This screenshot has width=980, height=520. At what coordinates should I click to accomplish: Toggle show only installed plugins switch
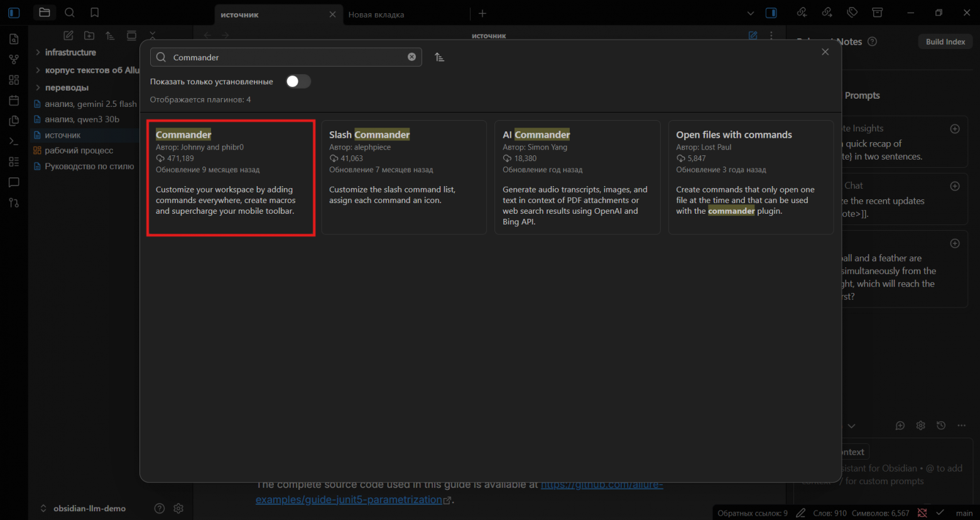pos(298,82)
